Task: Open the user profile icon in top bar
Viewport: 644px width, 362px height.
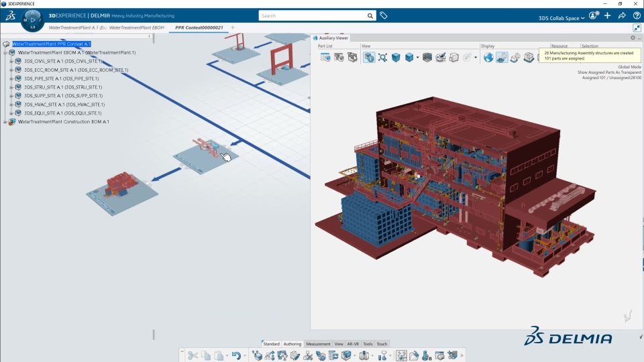Action: [593, 15]
